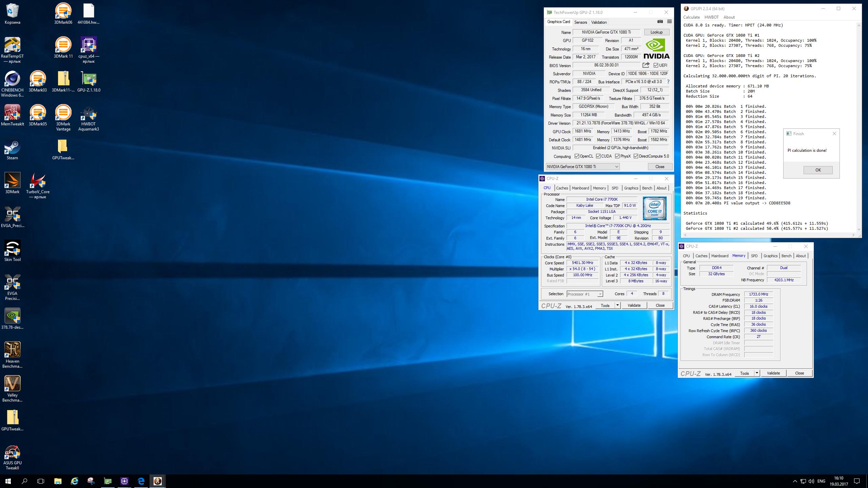This screenshot has height=488, width=868.
Task: Expand Tools dropdown arrow in CPU-Z CPU window
Action: tap(617, 305)
